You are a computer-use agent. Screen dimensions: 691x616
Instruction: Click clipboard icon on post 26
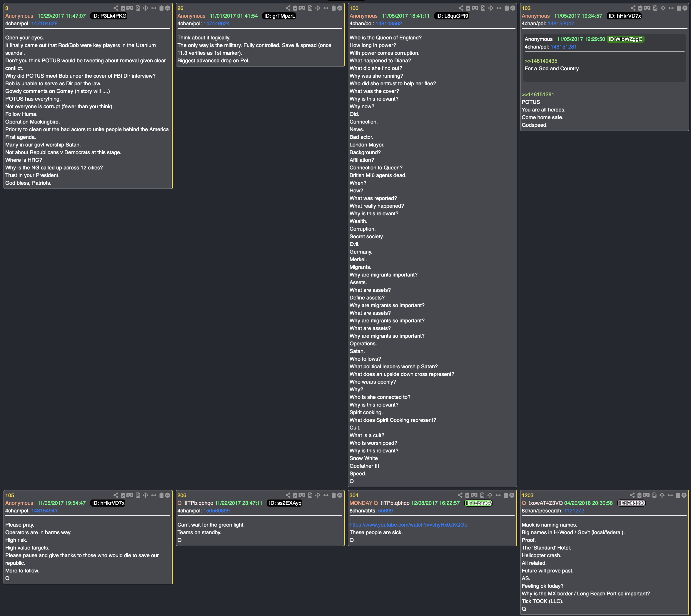[x=333, y=8]
